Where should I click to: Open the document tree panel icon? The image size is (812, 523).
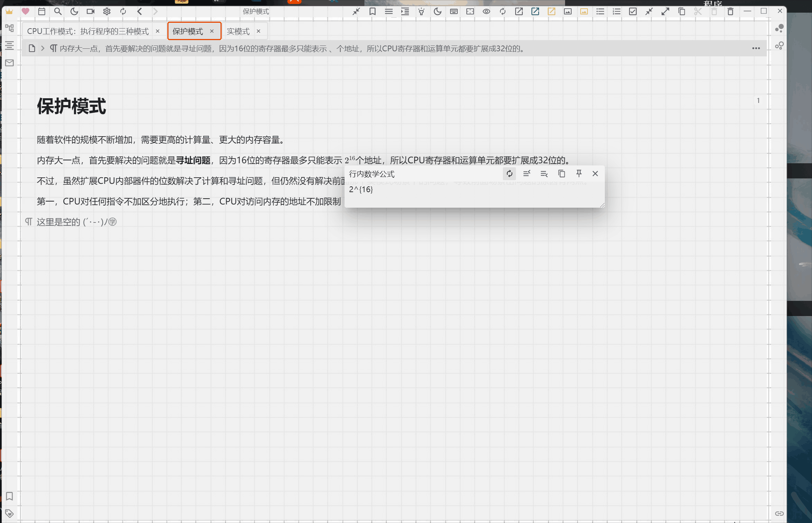click(x=9, y=28)
